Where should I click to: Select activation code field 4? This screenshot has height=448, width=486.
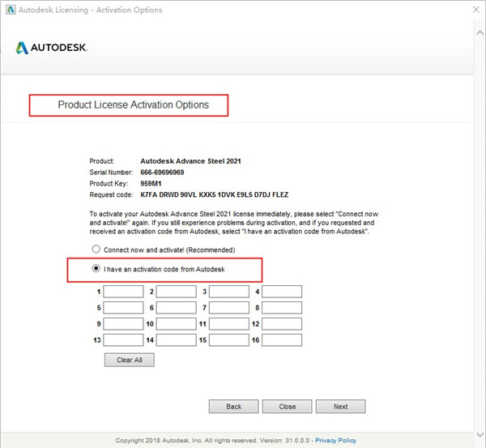point(282,291)
